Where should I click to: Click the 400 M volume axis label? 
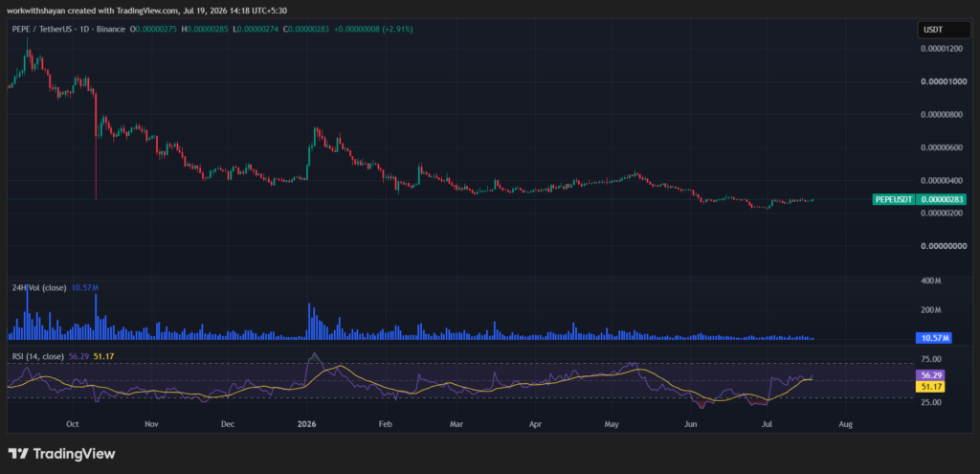pos(930,282)
